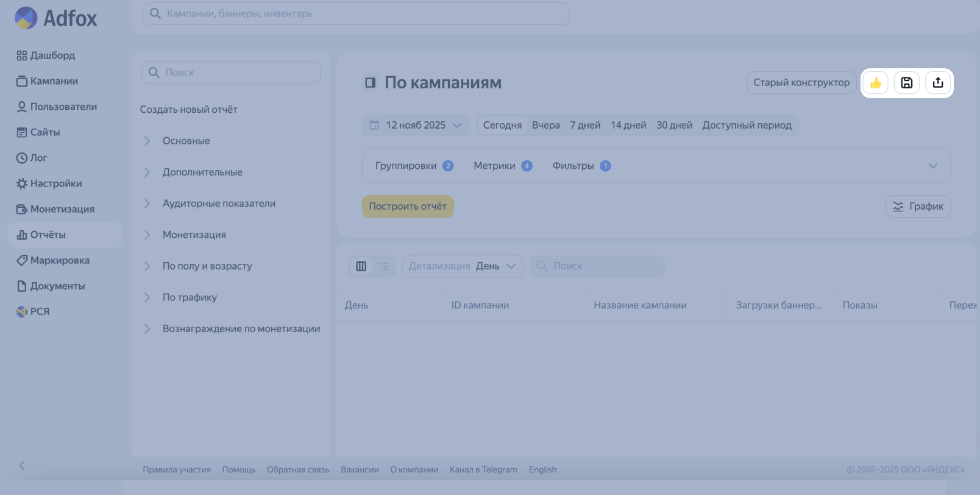Open Правила участия footer link

coord(177,469)
